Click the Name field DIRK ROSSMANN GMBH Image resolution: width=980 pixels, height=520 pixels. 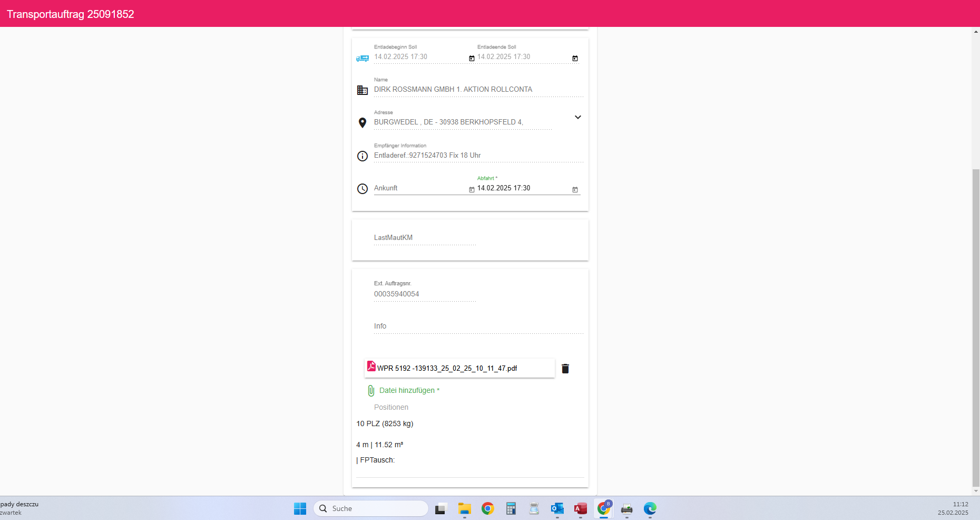coord(478,90)
